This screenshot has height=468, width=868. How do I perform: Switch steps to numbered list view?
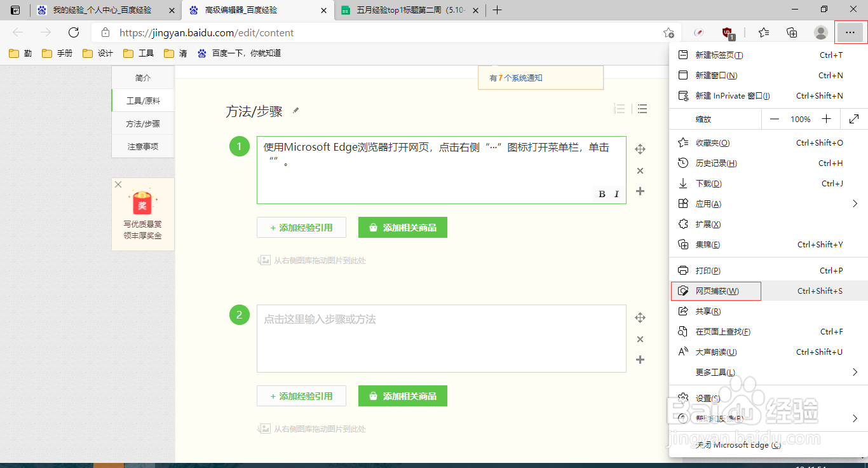(620, 109)
